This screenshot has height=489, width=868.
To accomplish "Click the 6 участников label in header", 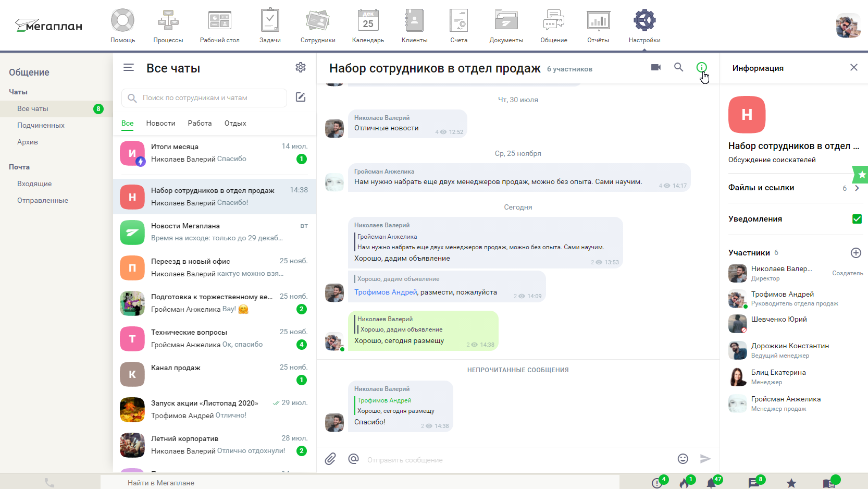I will [569, 69].
